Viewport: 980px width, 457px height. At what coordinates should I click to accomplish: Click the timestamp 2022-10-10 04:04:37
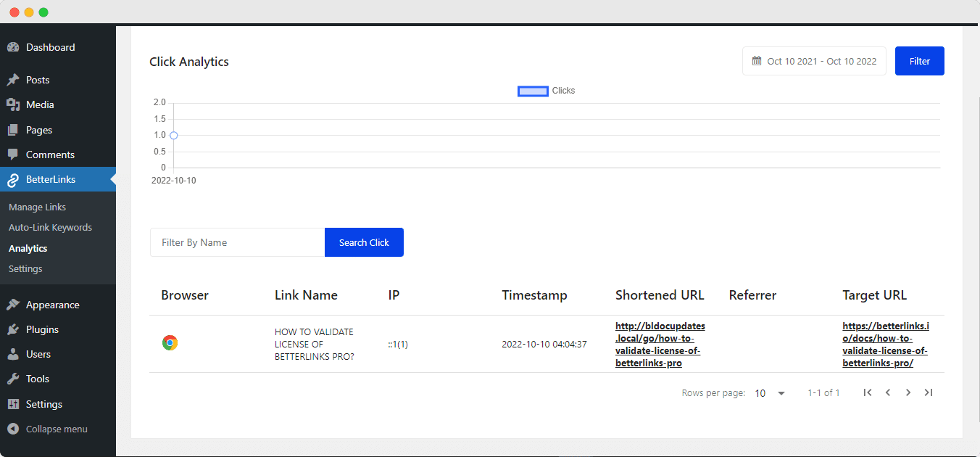[x=544, y=345]
